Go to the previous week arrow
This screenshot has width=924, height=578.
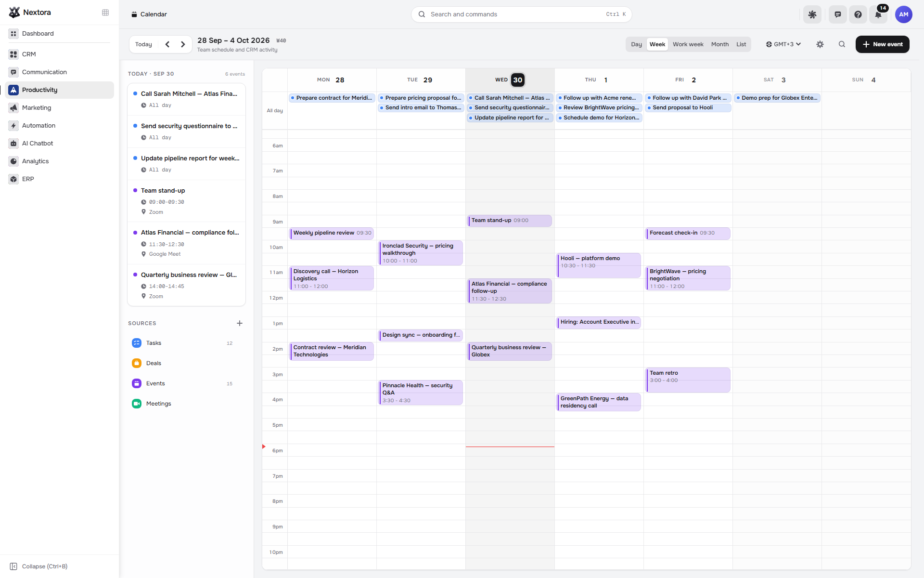tap(167, 44)
